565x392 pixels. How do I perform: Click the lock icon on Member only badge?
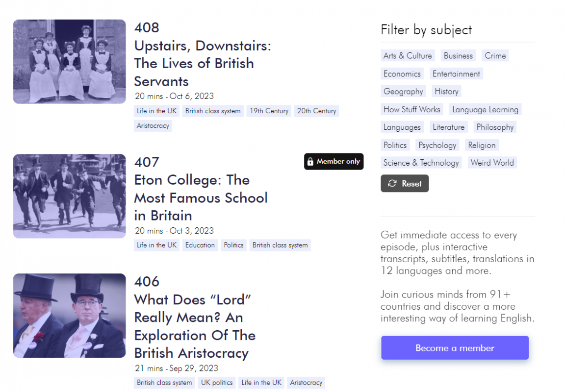tap(310, 161)
